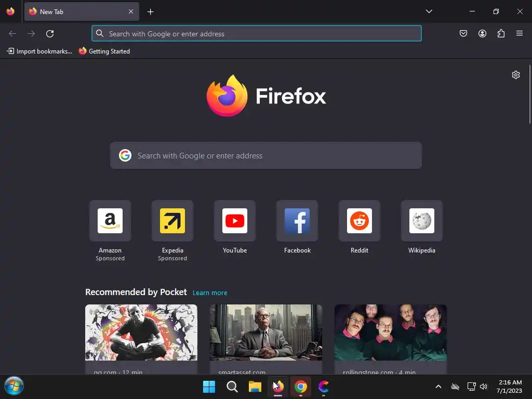532x399 pixels.
Task: Open new tab personalize gear
Action: point(516,75)
